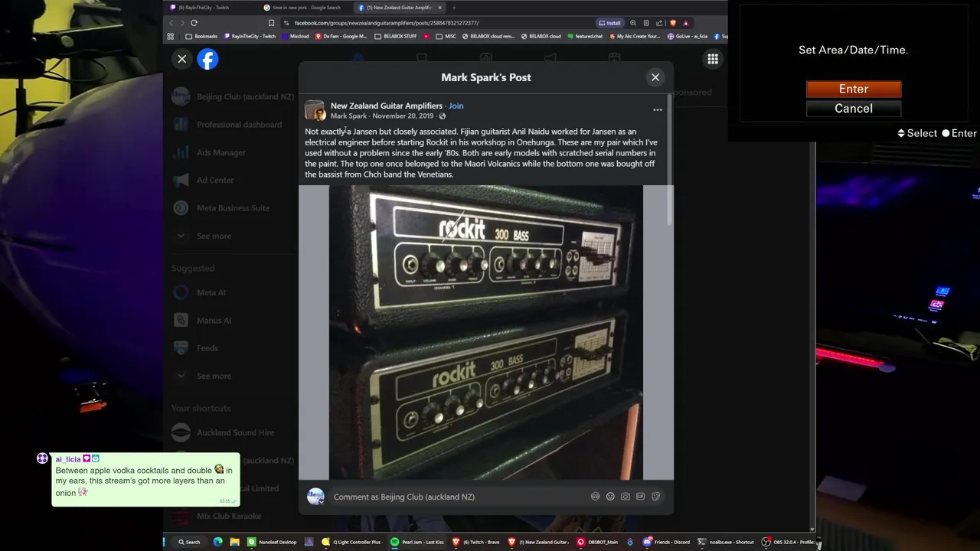The width and height of the screenshot is (980, 551).
Task: Expand See more under Meta Business Suite
Action: 214,236
